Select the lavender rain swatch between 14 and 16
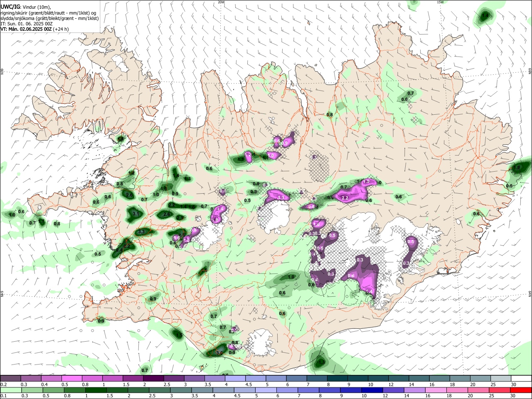 414,390
